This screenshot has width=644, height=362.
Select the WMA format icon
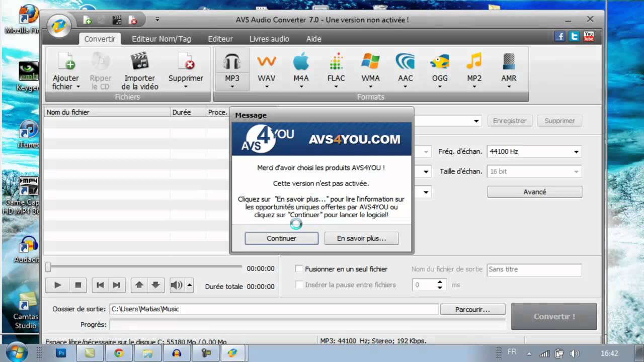[x=370, y=62]
